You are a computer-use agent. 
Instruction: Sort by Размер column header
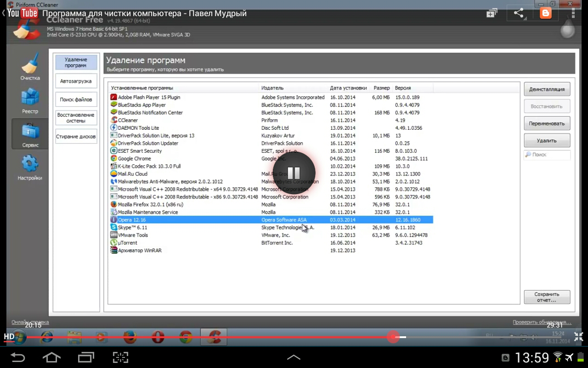381,88
